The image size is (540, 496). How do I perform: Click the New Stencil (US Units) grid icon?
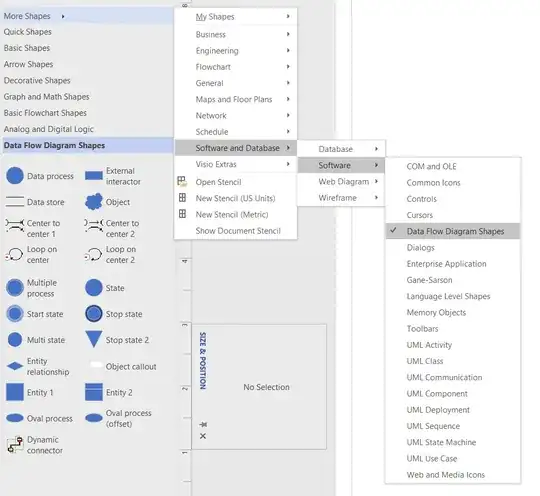(183, 198)
